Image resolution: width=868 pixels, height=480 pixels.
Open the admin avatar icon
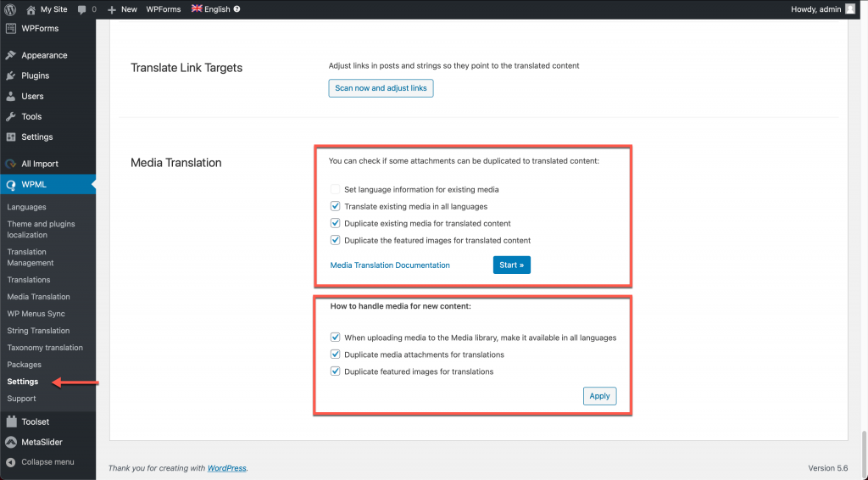(850, 8)
